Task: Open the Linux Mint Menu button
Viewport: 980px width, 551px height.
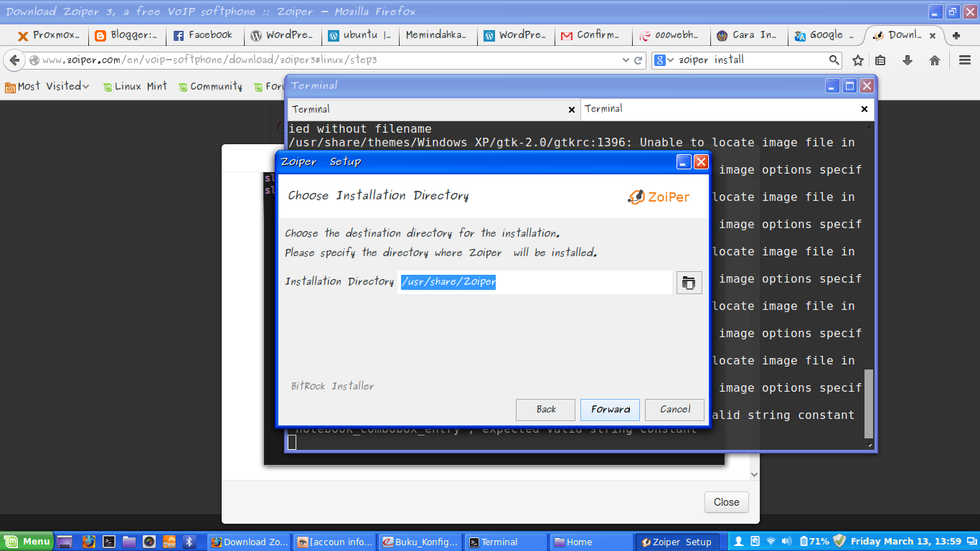Action: [x=27, y=542]
